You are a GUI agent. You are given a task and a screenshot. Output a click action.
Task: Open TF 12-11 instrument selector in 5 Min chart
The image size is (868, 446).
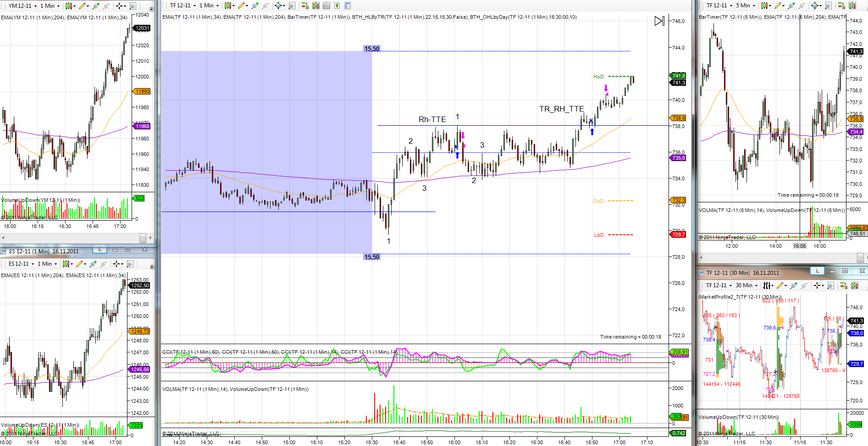pyautogui.click(x=719, y=6)
